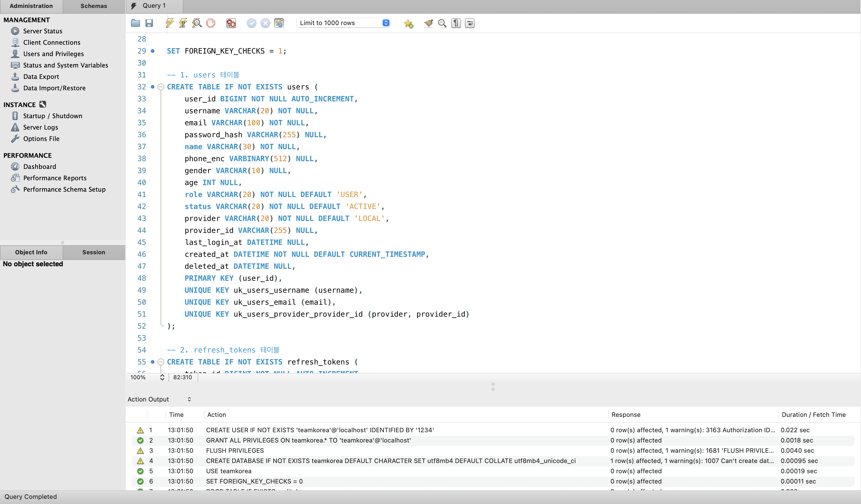
Task: Select output row CREATE USER IF NOT EXISTS
Action: [493, 430]
